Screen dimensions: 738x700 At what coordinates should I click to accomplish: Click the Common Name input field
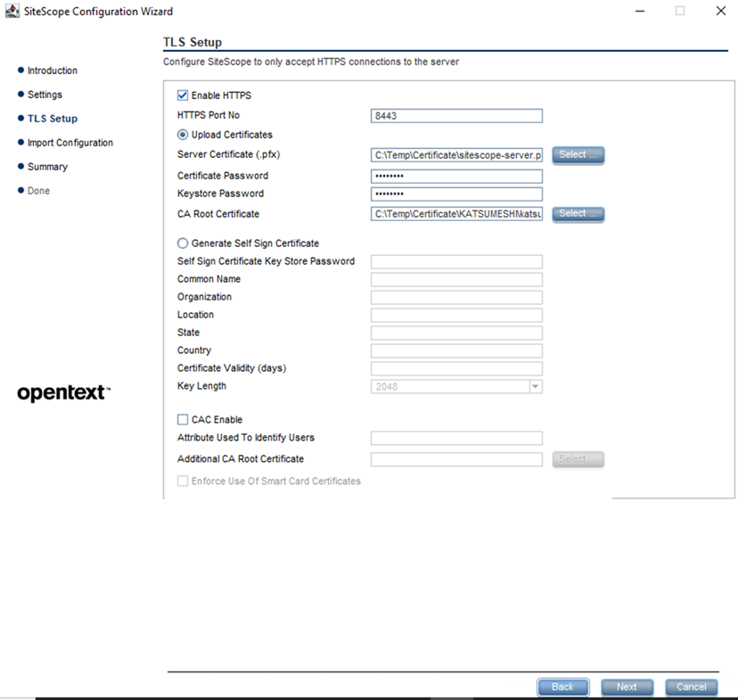[456, 280]
